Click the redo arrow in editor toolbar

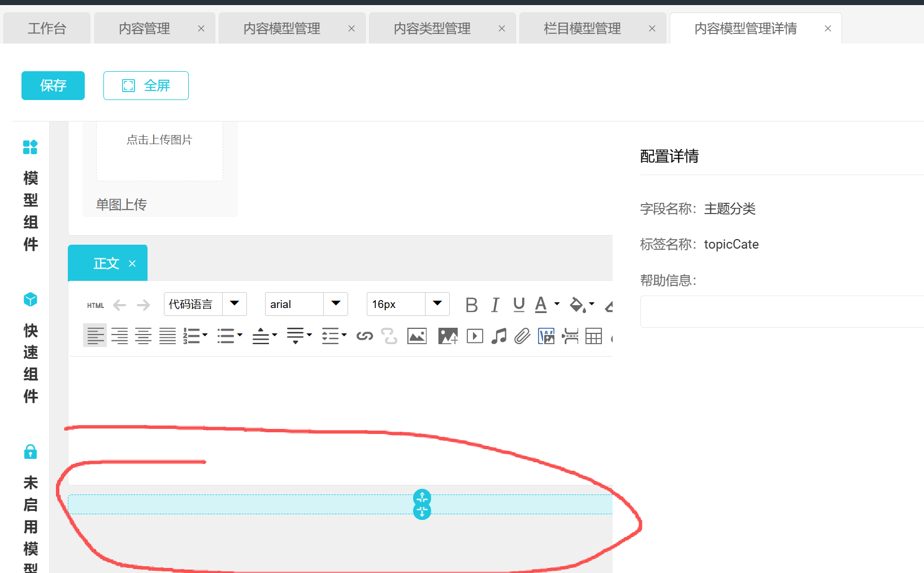pos(144,305)
